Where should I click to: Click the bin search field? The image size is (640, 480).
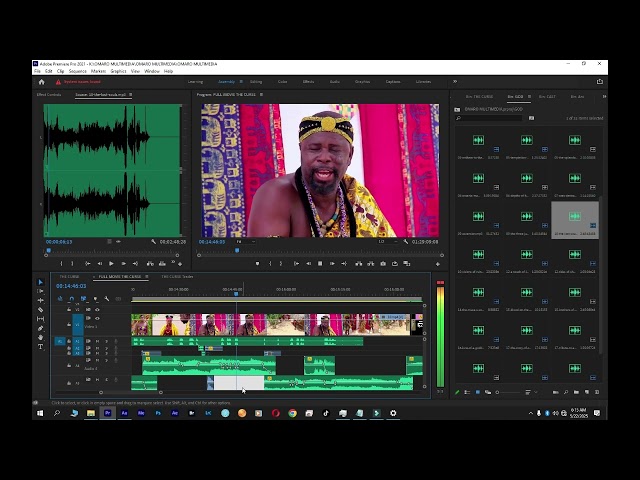[489, 118]
